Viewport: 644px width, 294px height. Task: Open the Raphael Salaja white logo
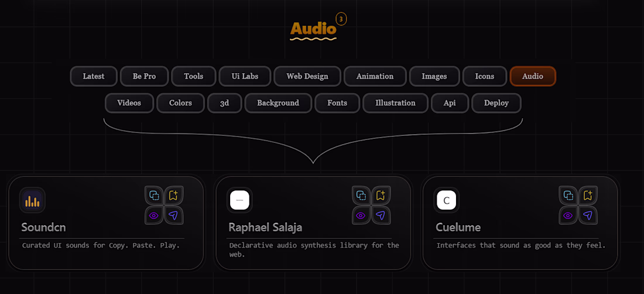(239, 200)
